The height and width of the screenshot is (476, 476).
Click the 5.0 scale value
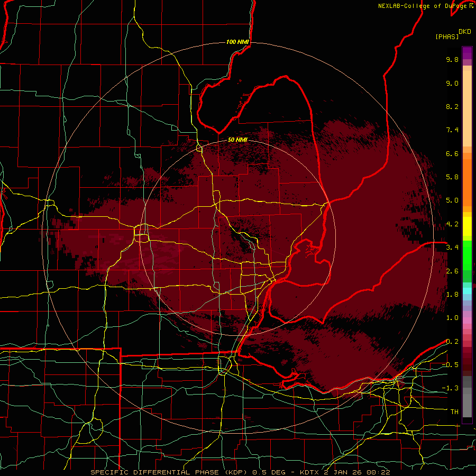point(452,200)
